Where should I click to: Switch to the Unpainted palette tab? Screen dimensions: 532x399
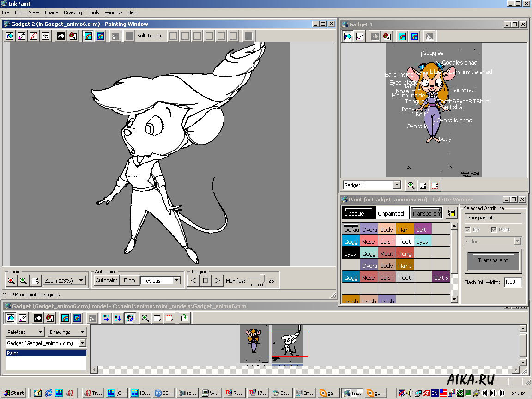[x=392, y=213]
